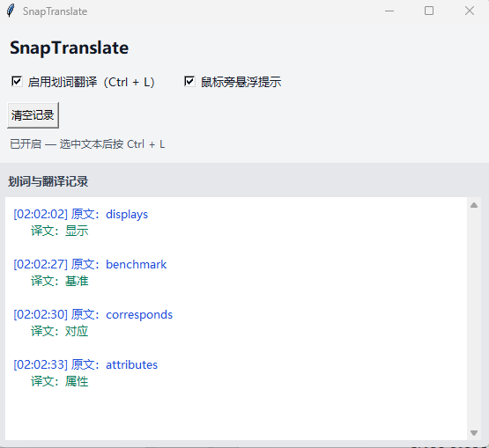This screenshot has width=489, height=448.
Task: Click the scrollbar down arrow in records
Action: [474, 433]
